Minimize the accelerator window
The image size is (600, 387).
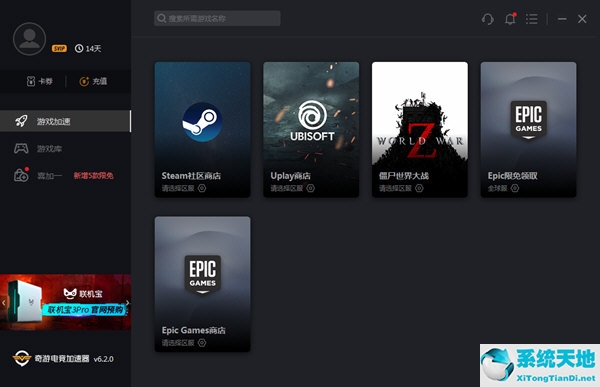pos(562,19)
